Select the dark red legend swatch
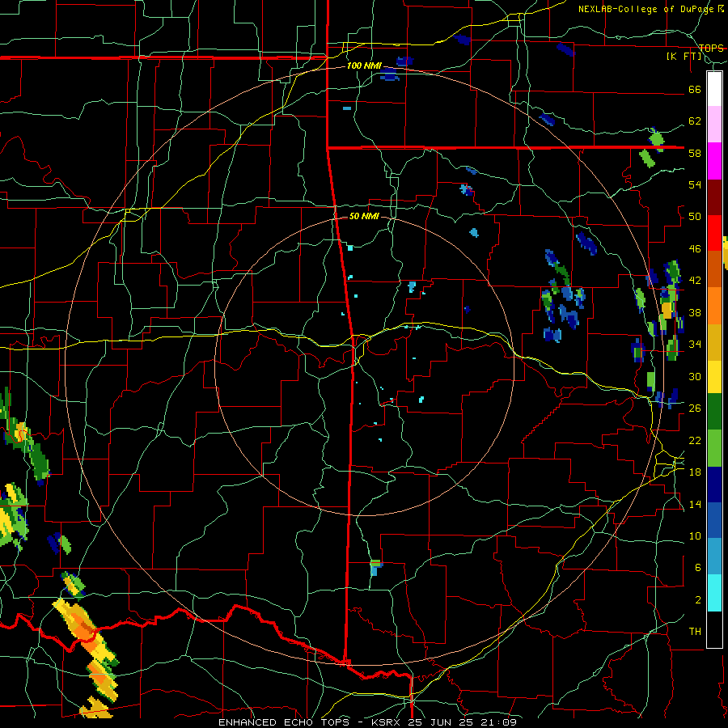 [x=714, y=197]
